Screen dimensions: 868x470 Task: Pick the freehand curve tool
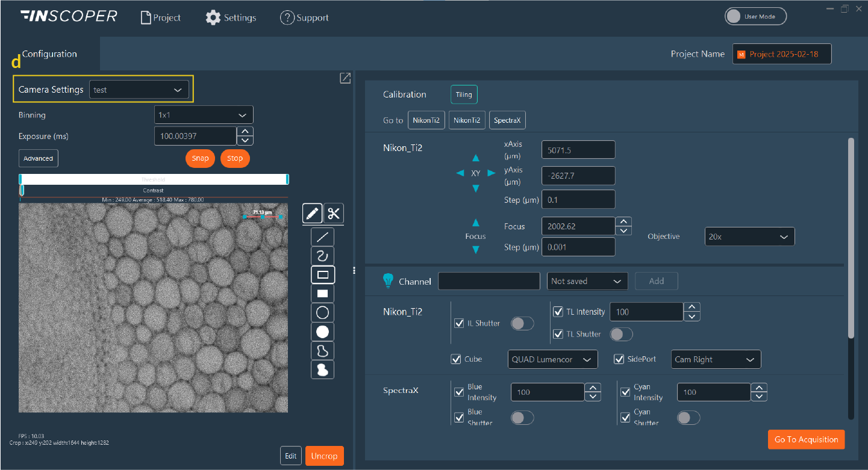[x=322, y=255]
